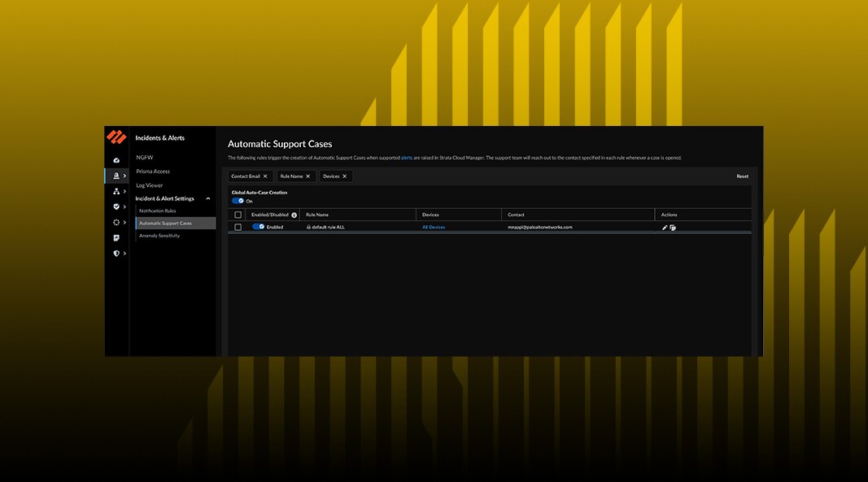The height and width of the screenshot is (482, 868).
Task: Expand the chevron next to the network hierarchy icon
Action: tap(124, 192)
